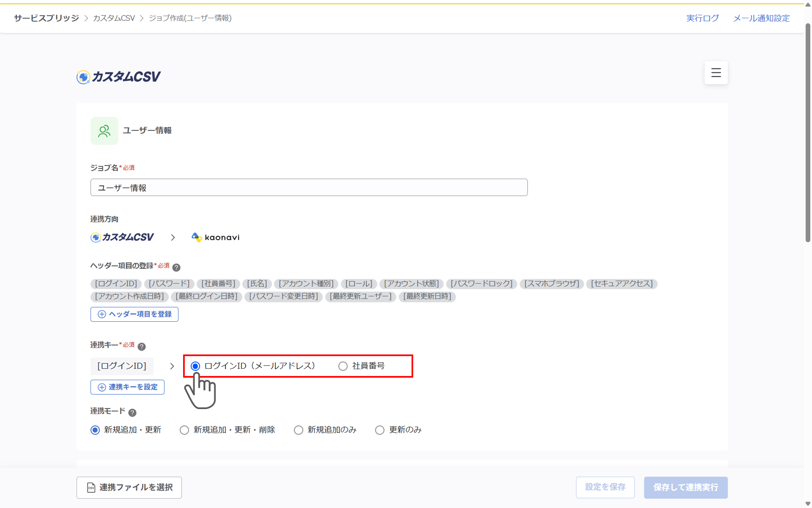Click the [最終更新ユーザー] header tag
Image resolution: width=812 pixels, height=508 pixels.
coord(360,296)
